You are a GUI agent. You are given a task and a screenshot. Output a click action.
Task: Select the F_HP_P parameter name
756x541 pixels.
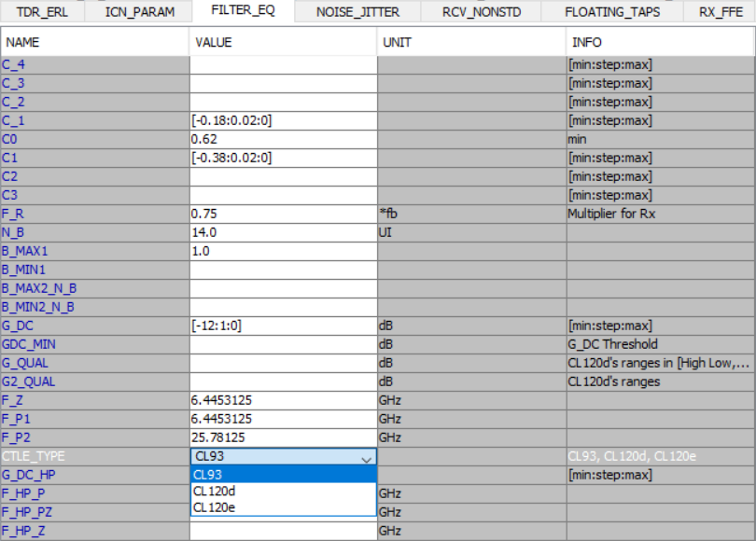95,493
